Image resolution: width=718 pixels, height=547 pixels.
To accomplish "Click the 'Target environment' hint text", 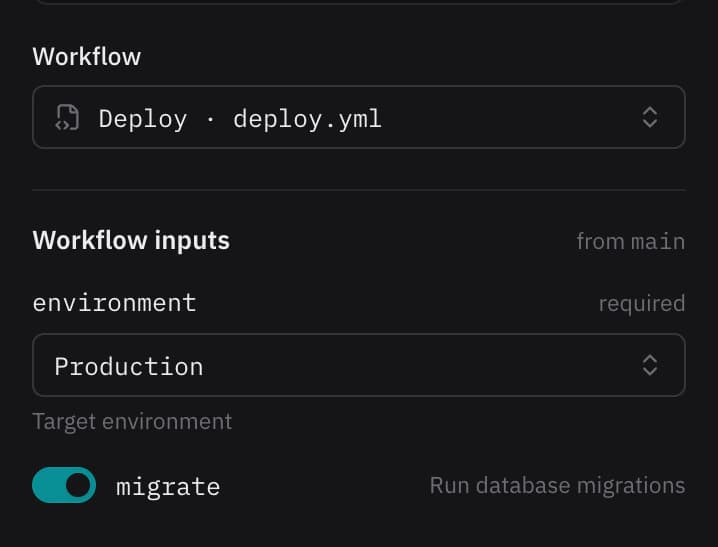I will point(132,422).
